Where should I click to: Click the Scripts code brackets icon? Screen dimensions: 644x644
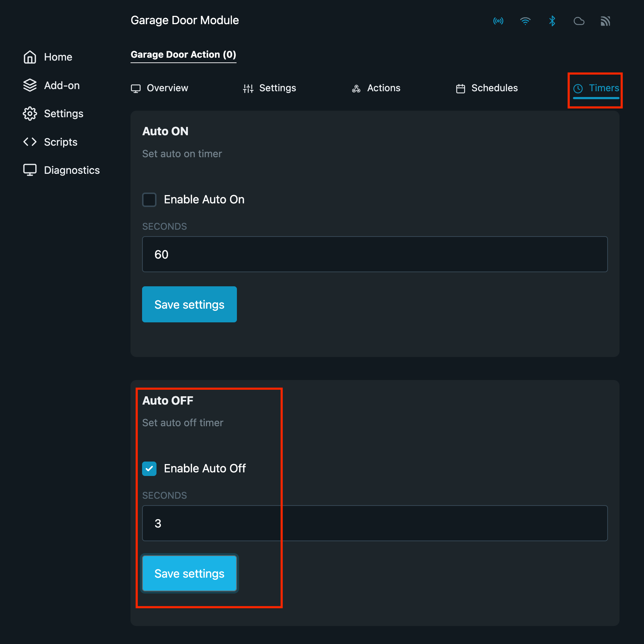click(30, 142)
